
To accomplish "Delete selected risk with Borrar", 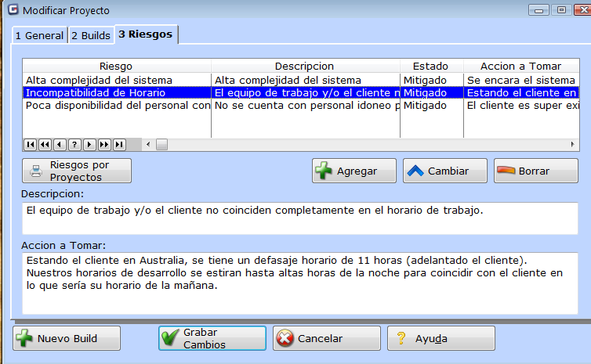I will coord(536,171).
